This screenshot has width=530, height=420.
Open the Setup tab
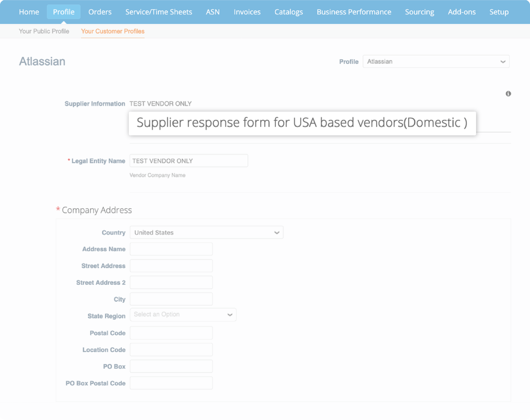click(499, 12)
